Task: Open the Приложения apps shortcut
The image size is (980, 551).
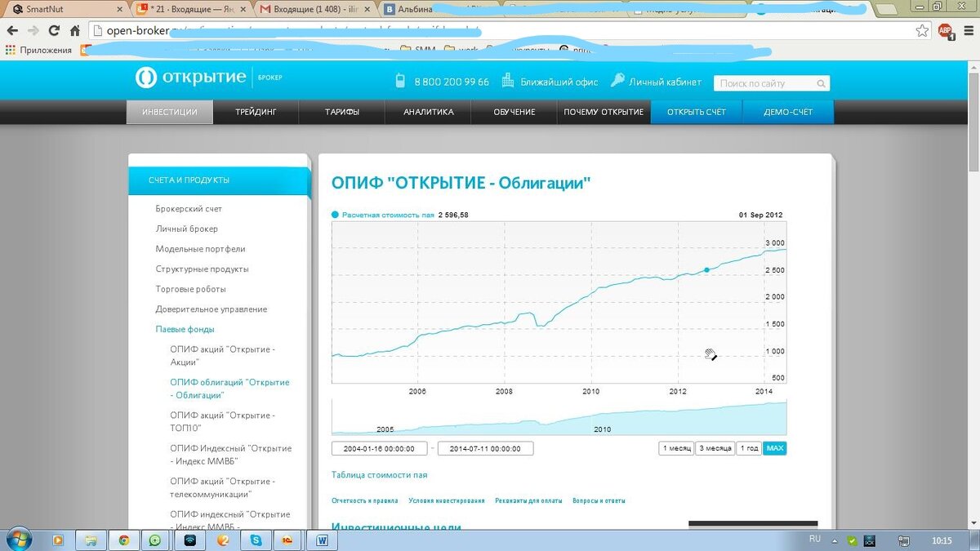Action: 39,50
